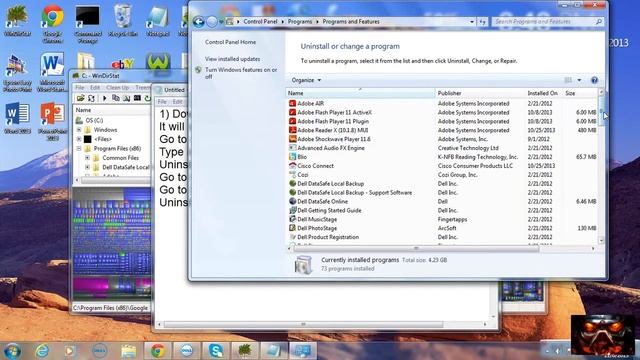Click the Programs breadcrumb in address bar
The image size is (640, 360).
(300, 22)
